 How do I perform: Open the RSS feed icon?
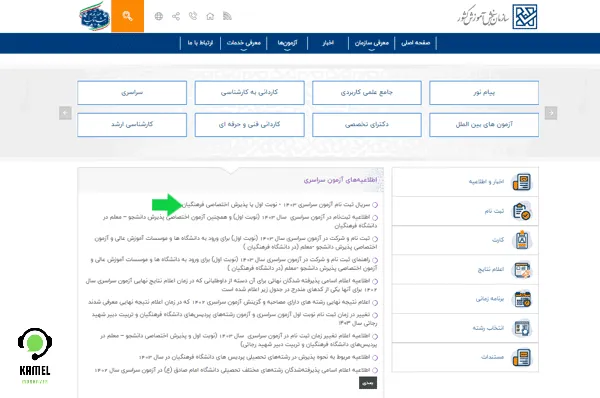(227, 16)
